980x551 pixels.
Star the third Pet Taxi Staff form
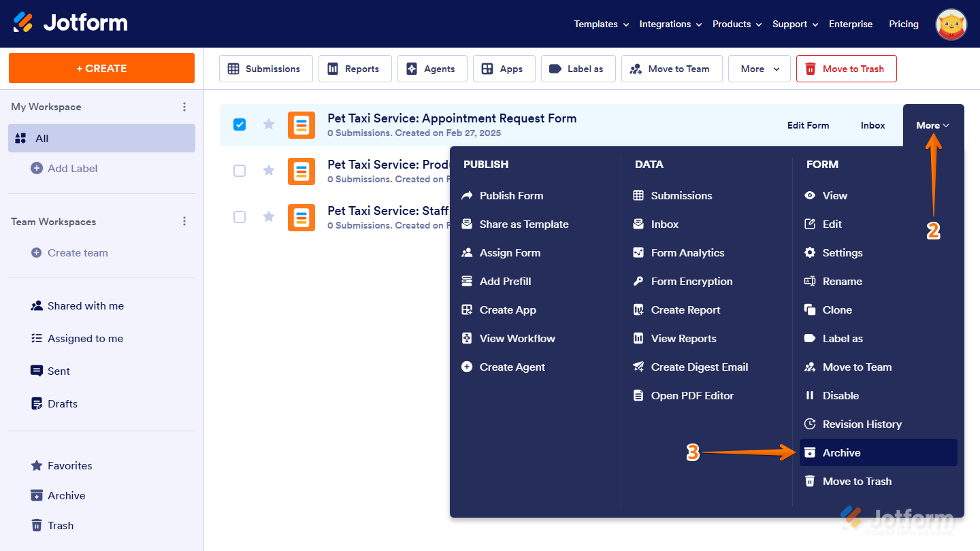269,217
